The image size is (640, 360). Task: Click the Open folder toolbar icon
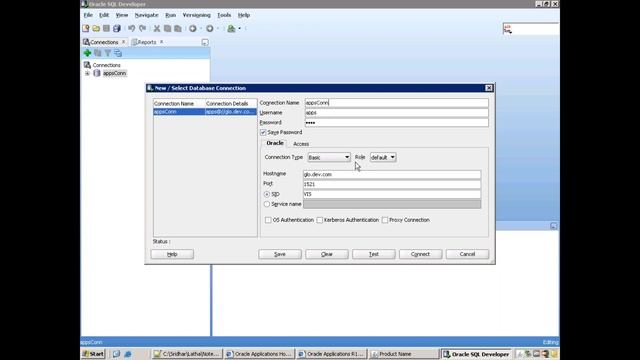coord(96,29)
